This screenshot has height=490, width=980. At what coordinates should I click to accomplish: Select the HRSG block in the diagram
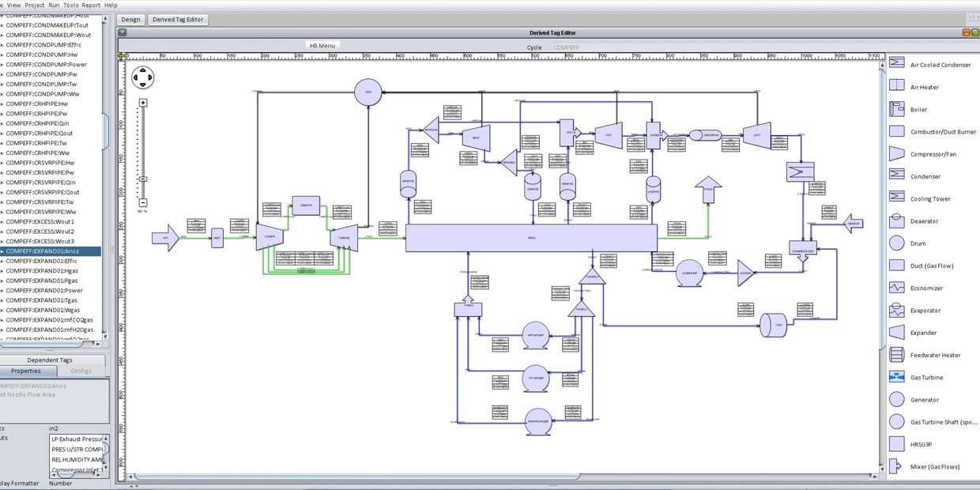point(530,238)
